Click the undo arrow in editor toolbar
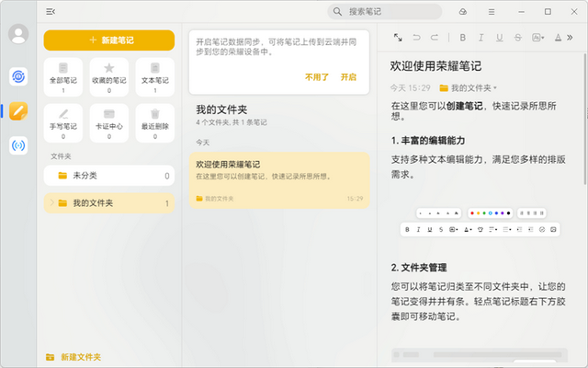 pyautogui.click(x=416, y=37)
